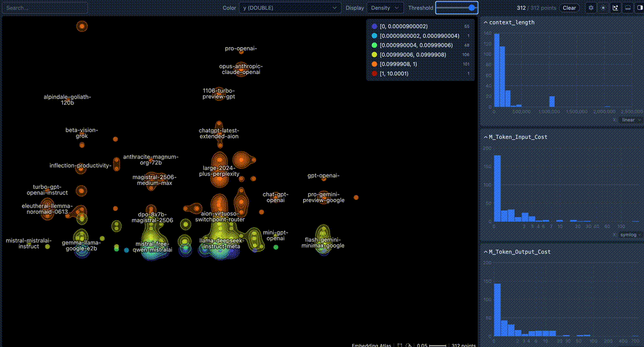Click the 312 / 312 points counter
Screen dimensions: 644x347
537,8
